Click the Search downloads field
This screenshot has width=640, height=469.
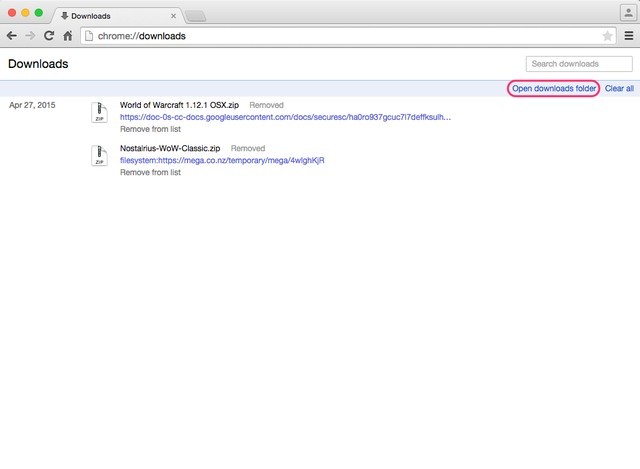click(579, 64)
